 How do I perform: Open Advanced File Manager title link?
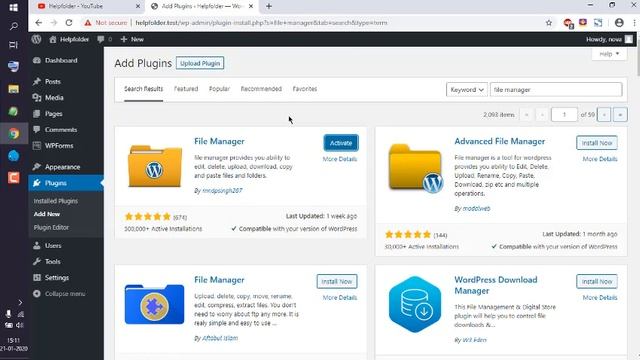pos(500,141)
